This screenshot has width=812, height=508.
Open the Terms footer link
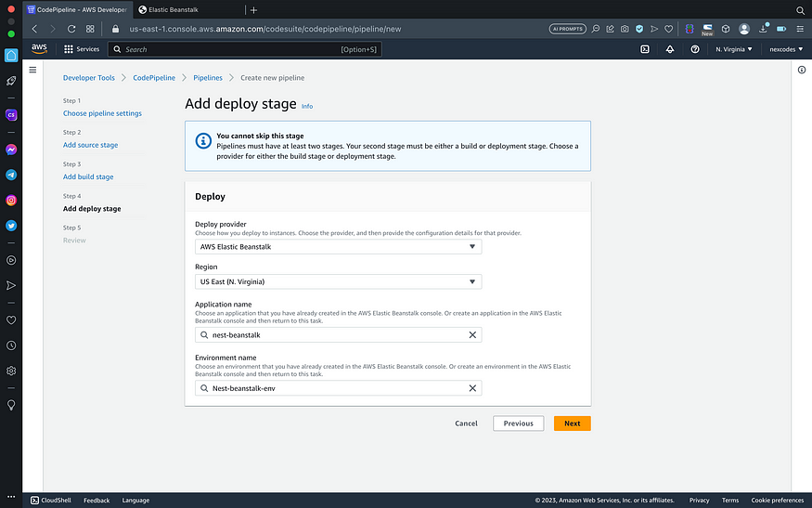click(730, 501)
